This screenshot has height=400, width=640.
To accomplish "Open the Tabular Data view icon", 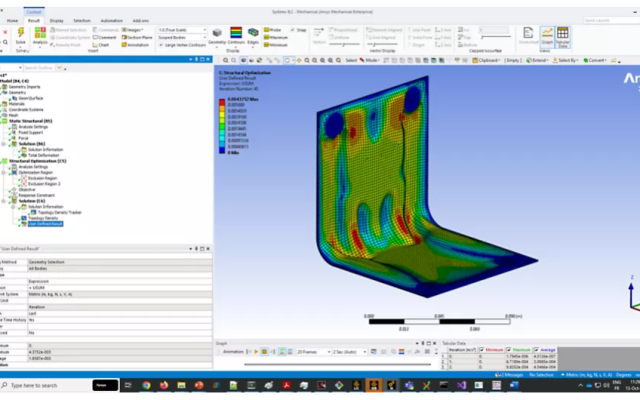I will click(x=563, y=36).
